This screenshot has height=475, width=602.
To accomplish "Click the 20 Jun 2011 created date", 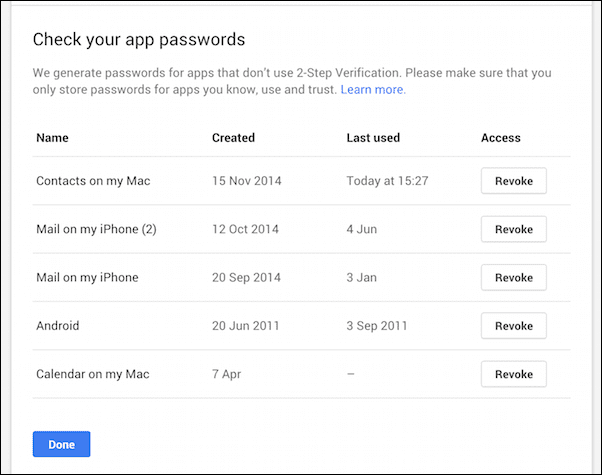I will click(x=246, y=326).
